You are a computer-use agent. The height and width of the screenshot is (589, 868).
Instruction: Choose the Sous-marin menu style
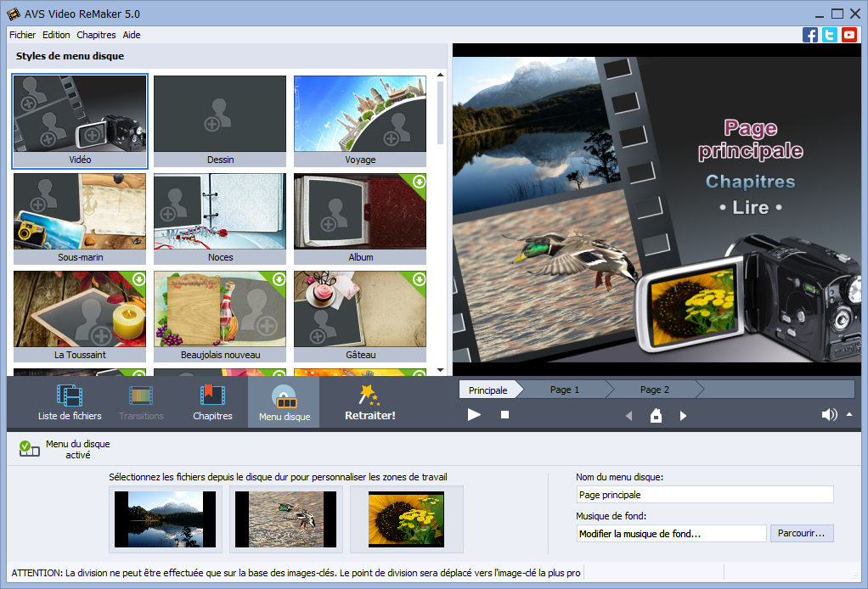pyautogui.click(x=80, y=219)
